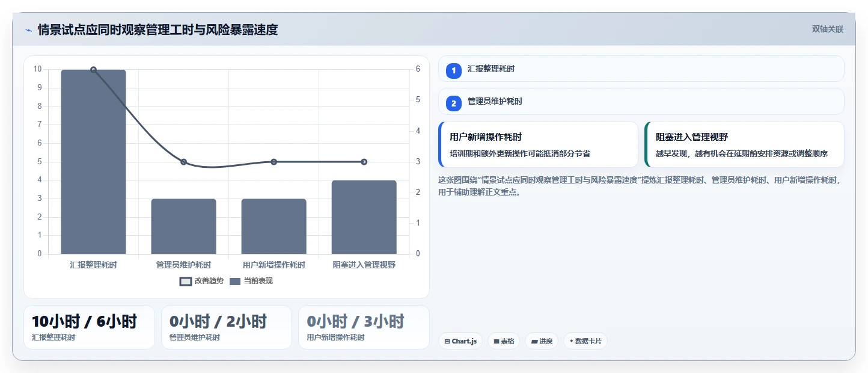Image resolution: width=868 pixels, height=373 pixels.
Task: Click the 数据卡片 tag
Action: pos(585,341)
